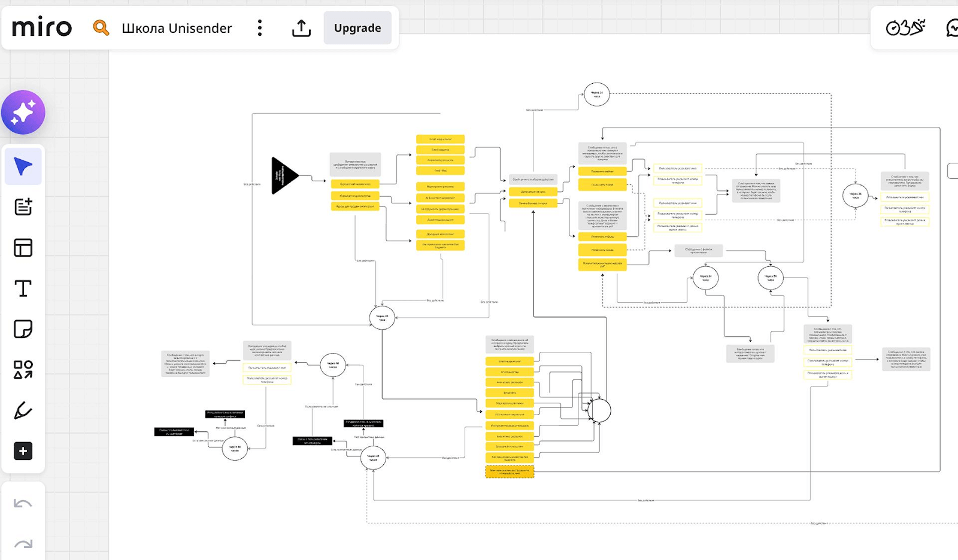Viewport: 958px width, 560px height.
Task: Open the Shapes and lines tool
Action: pyautogui.click(x=23, y=370)
